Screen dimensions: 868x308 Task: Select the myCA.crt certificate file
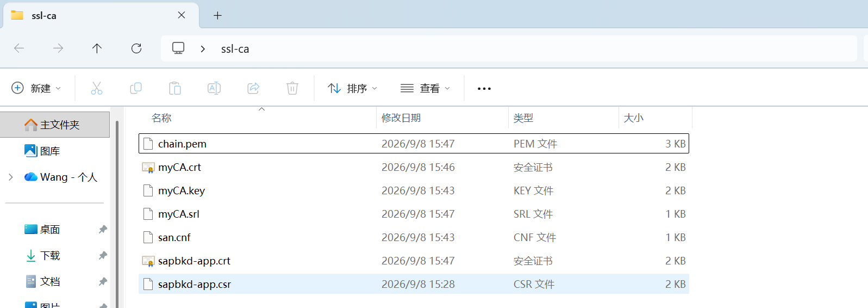(414, 167)
